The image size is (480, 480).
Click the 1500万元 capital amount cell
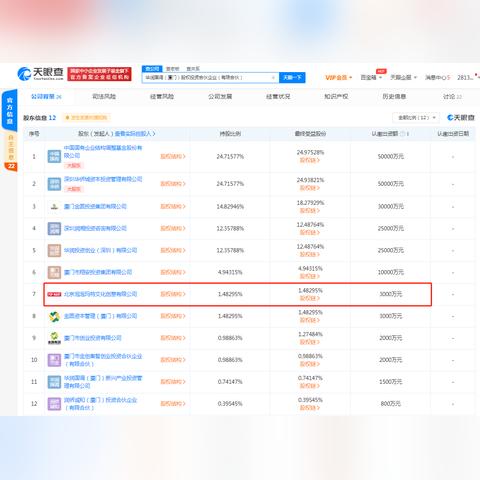(x=390, y=382)
